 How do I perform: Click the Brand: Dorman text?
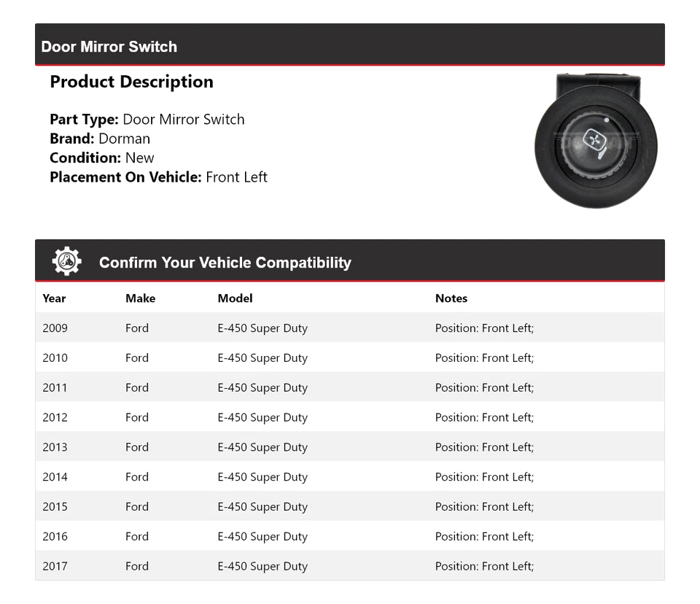point(100,139)
